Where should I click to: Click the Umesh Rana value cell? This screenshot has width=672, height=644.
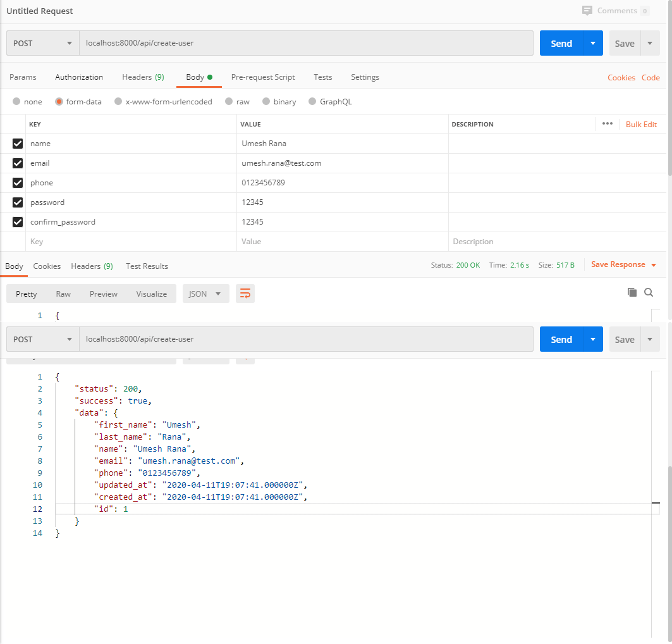click(x=343, y=144)
